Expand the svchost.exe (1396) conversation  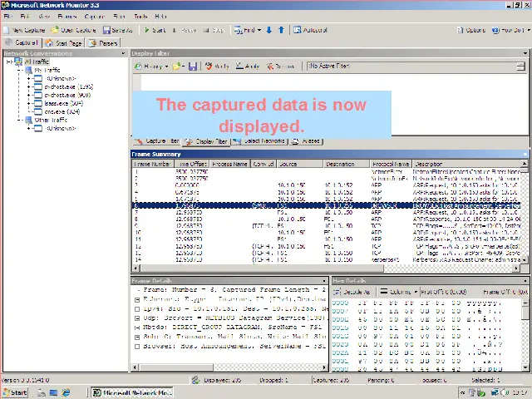click(29, 86)
